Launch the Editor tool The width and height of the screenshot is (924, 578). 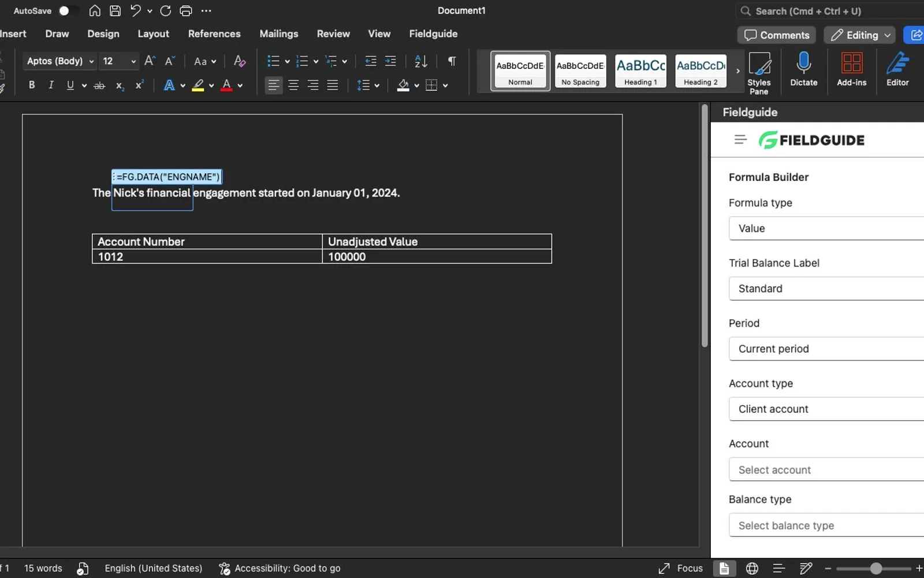[897, 69]
